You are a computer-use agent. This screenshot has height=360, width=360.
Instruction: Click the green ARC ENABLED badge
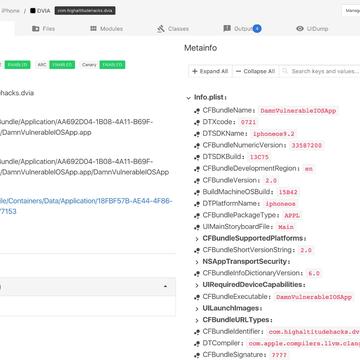(62, 65)
